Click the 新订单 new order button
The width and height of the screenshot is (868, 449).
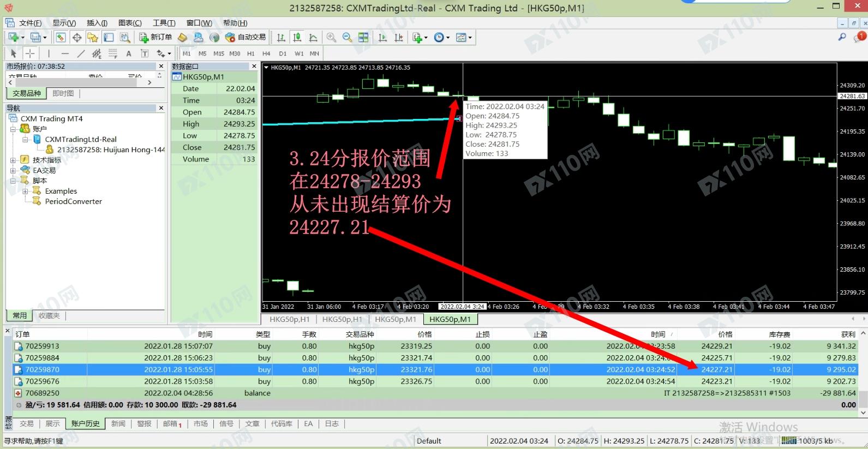pos(155,37)
